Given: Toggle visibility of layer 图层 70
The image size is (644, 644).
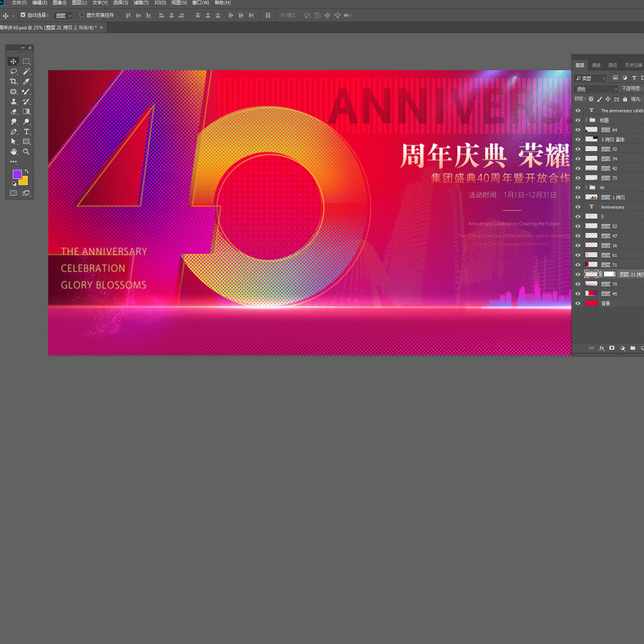Looking at the screenshot, I should 578,284.
